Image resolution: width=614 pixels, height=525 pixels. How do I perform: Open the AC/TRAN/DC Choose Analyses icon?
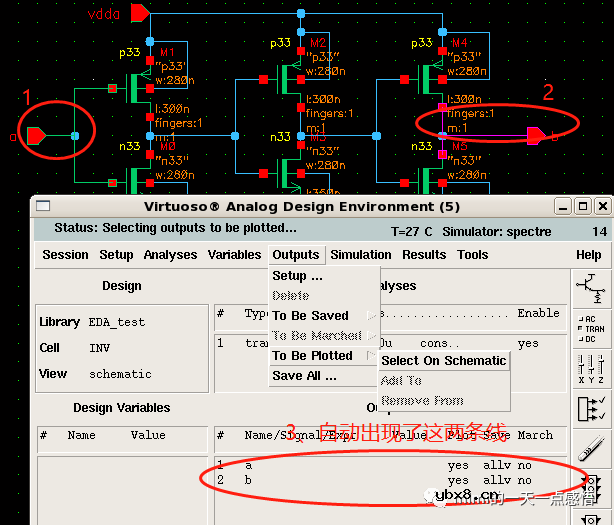[590, 329]
